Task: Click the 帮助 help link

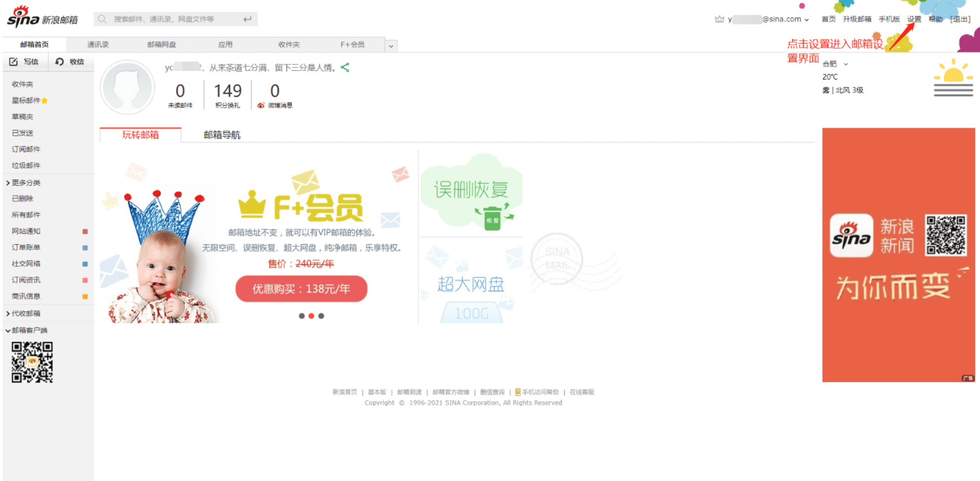Action: pos(936,19)
